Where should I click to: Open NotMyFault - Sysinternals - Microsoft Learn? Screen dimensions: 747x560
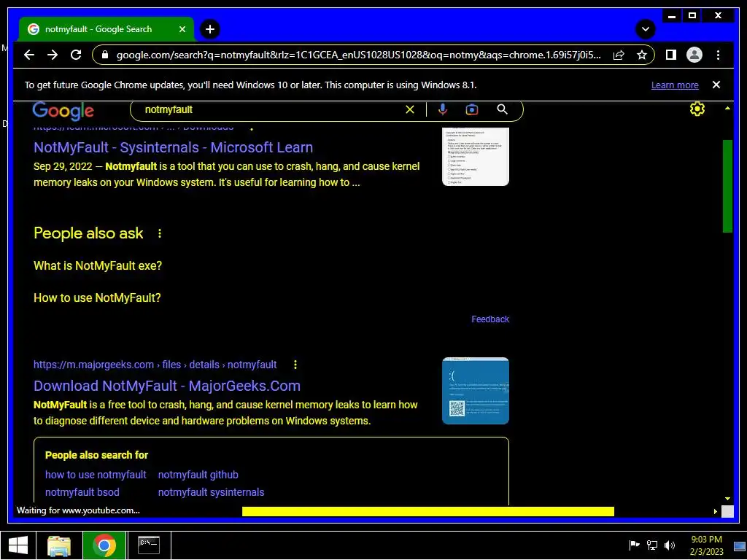(x=173, y=147)
